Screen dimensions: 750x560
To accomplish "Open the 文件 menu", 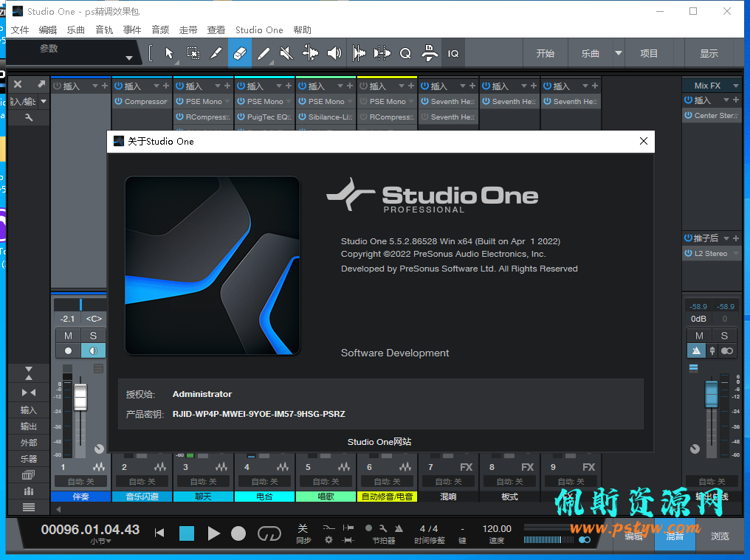I will [20, 30].
